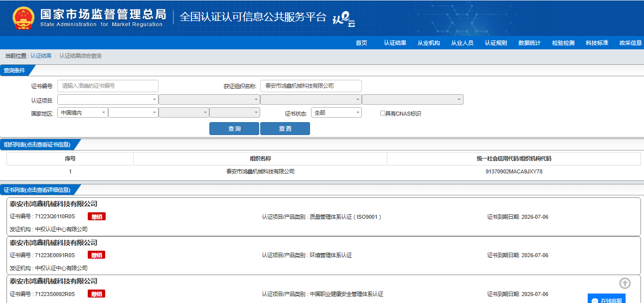644x303 pixels.
Task: Open the 检验检测 menu item
Action: click(x=563, y=43)
